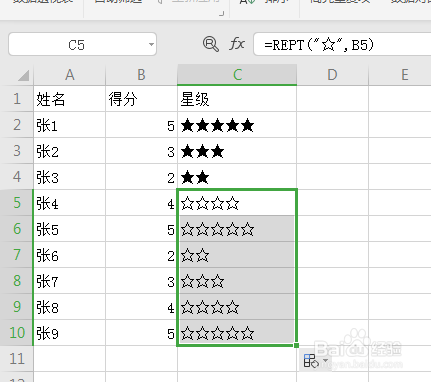Select row 3 header
431x382 pixels.
(x=17, y=151)
